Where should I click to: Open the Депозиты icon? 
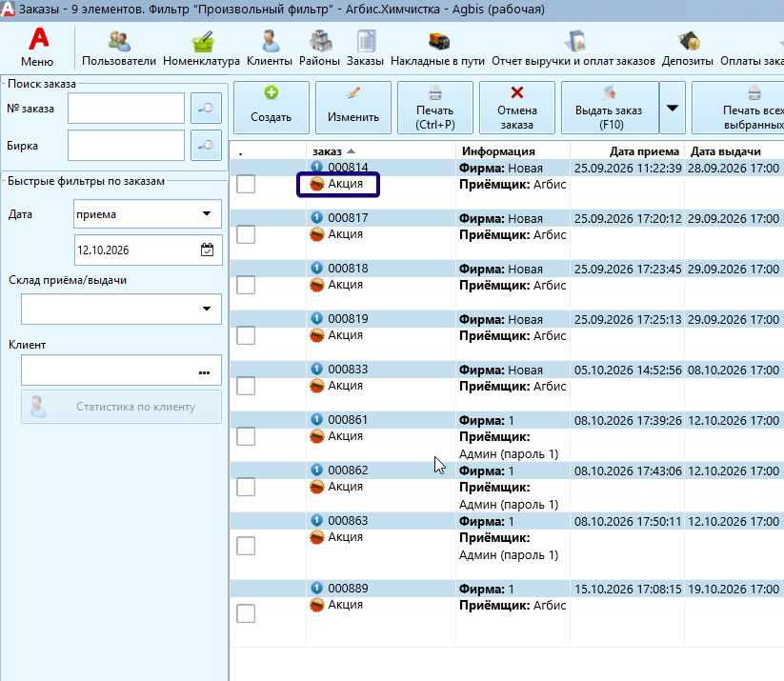689,41
